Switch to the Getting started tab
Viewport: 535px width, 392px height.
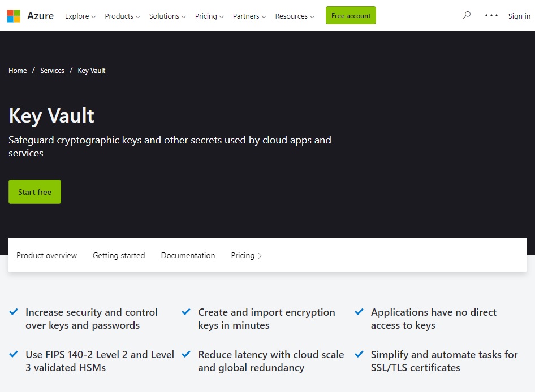[x=119, y=255]
